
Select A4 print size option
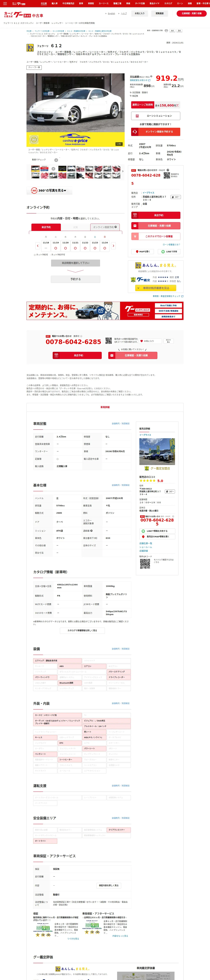(172, 31)
